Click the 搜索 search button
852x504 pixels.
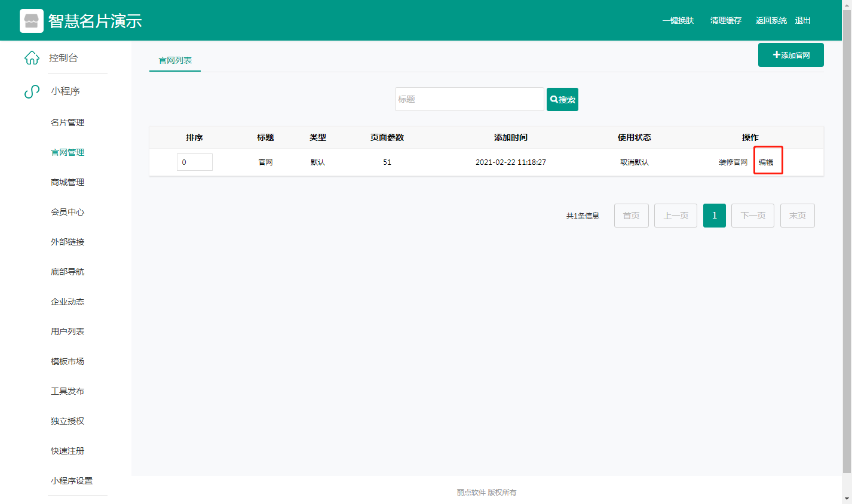click(x=562, y=100)
